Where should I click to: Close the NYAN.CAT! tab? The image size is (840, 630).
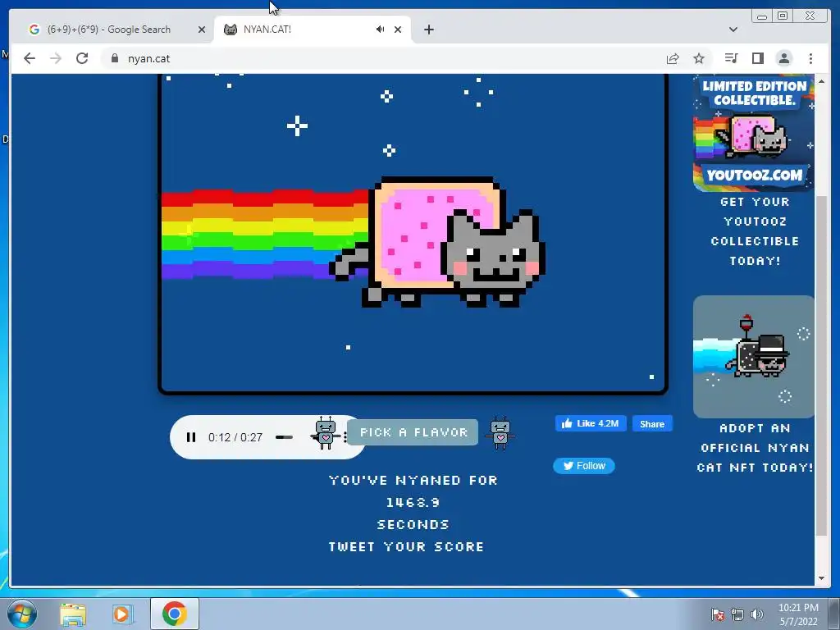(x=398, y=30)
